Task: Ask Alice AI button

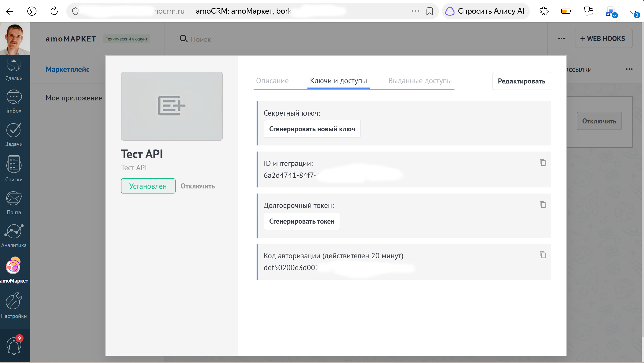Action: [485, 11]
